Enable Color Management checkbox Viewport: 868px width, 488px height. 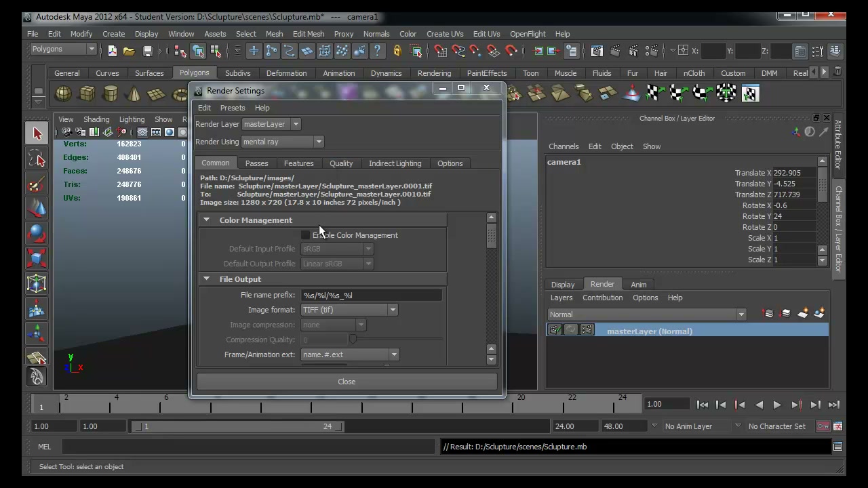pyautogui.click(x=305, y=235)
